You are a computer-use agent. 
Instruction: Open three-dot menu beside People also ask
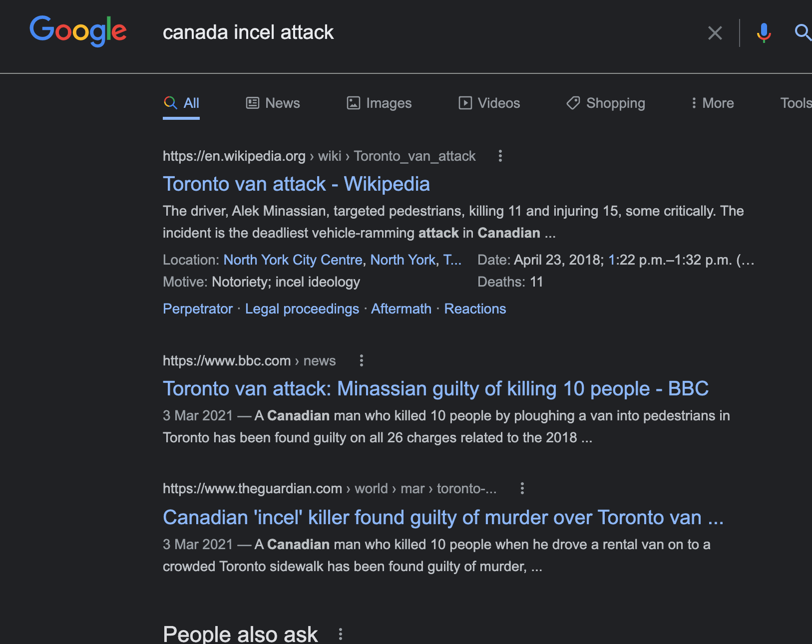[x=341, y=634]
